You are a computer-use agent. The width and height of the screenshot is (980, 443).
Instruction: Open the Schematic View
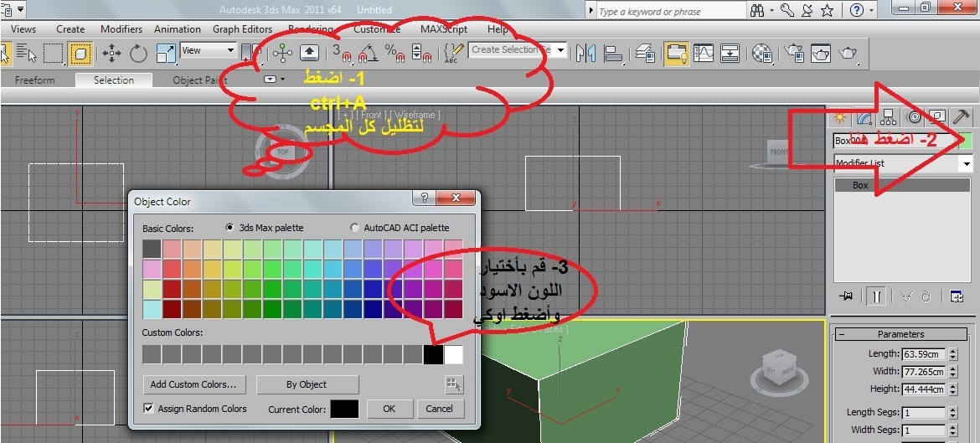tap(730, 53)
